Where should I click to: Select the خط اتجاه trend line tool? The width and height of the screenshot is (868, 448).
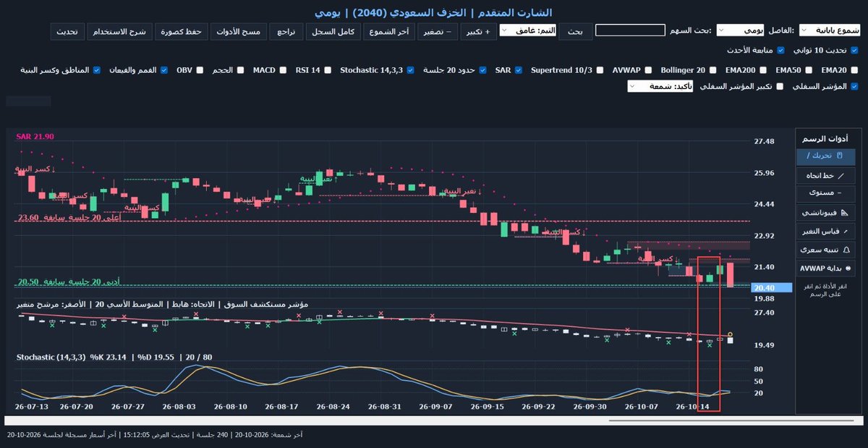(825, 175)
